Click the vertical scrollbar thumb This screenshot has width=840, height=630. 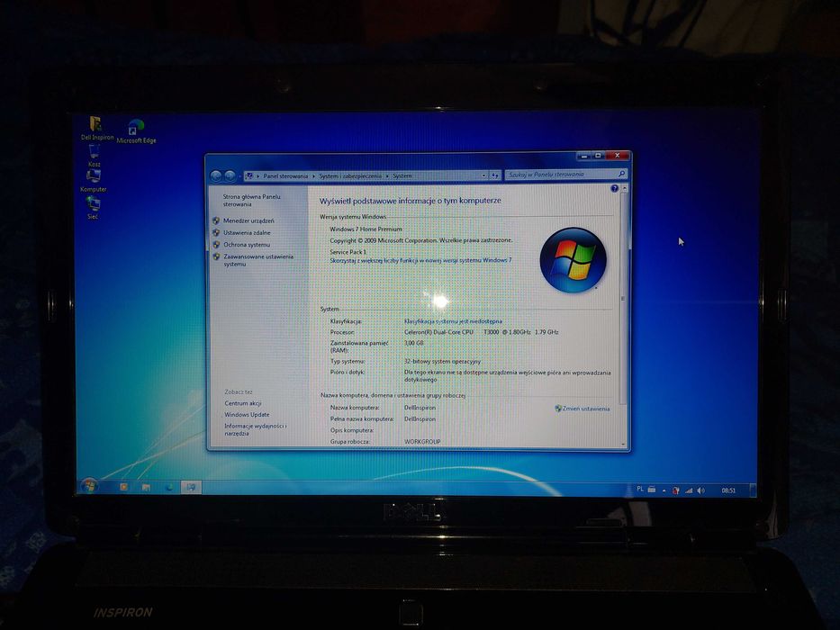pyautogui.click(x=623, y=299)
